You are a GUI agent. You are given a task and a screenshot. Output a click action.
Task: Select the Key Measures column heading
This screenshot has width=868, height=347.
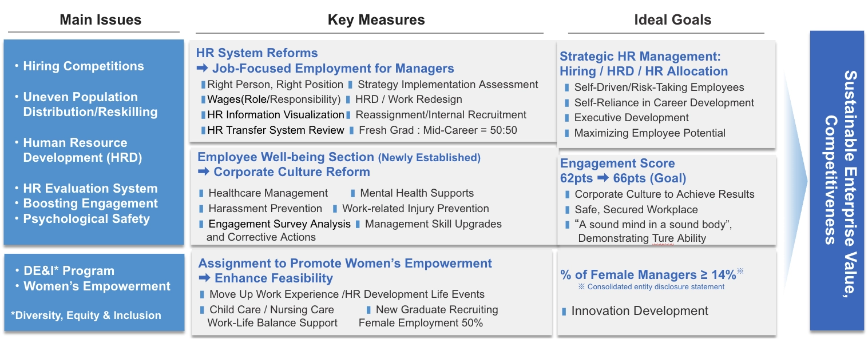[376, 20]
